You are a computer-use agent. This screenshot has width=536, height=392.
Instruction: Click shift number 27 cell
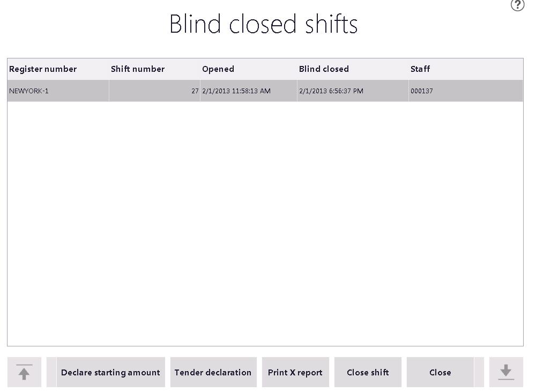click(x=154, y=91)
